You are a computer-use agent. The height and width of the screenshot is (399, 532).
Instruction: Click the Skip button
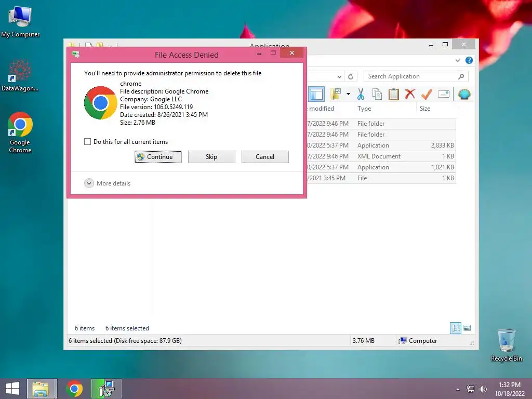(211, 157)
